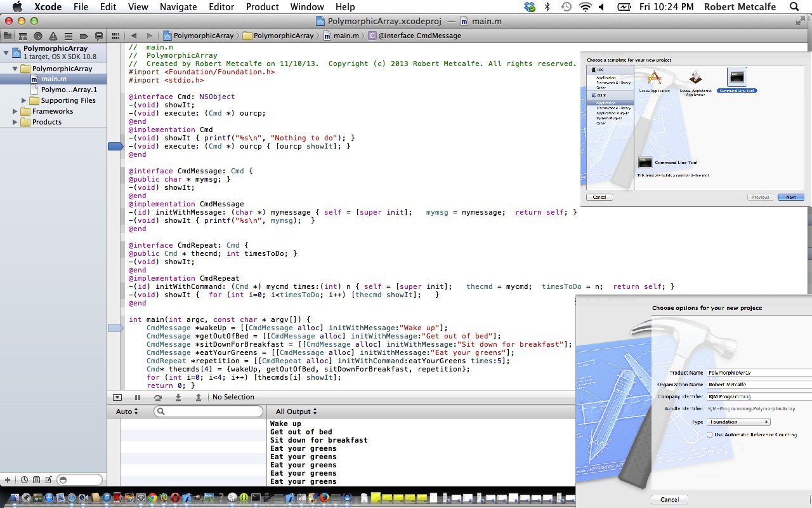The width and height of the screenshot is (812, 508).
Task: Select main.m in the project navigator
Action: [53, 79]
